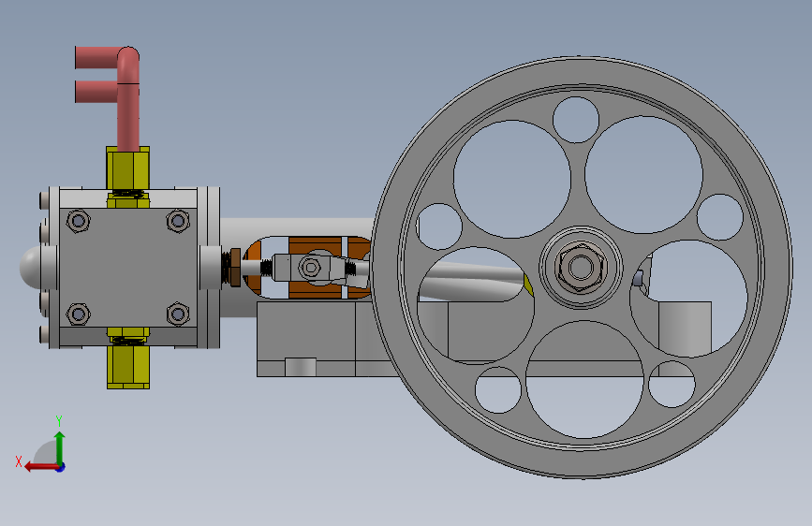Select the rounded dome cap left of the cylinder
Screen dimensions: 812x526
coord(31,268)
